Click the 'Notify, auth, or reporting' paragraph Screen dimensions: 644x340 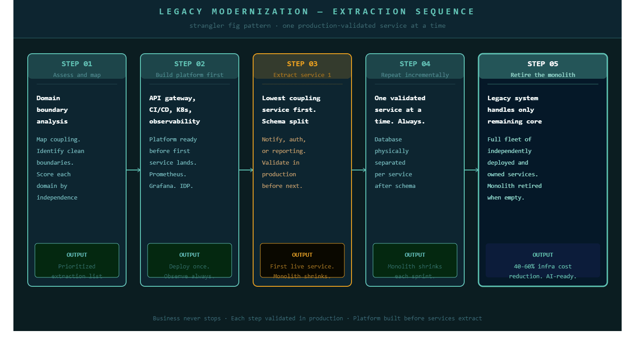[x=284, y=162]
